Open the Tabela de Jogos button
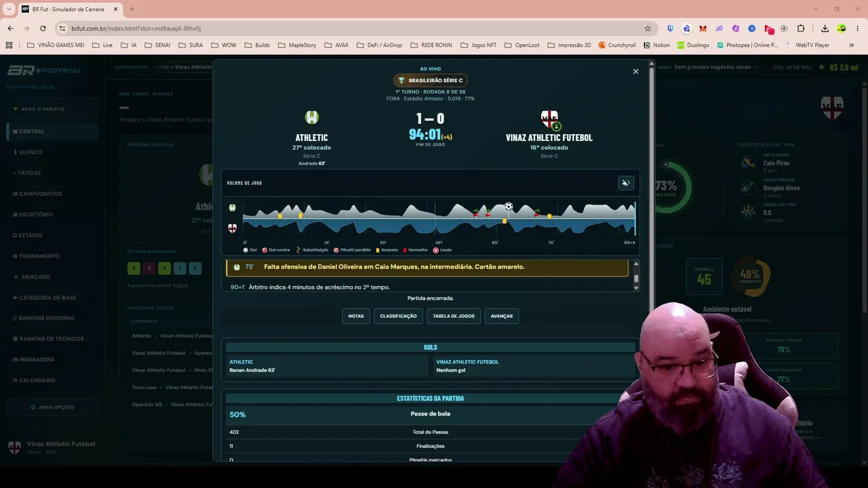The width and height of the screenshot is (868, 488). tap(454, 316)
